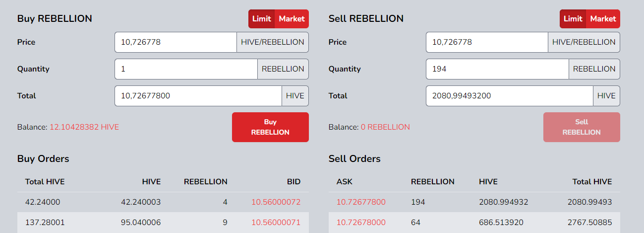
Task: Click the Sell Price input field
Action: click(x=487, y=42)
